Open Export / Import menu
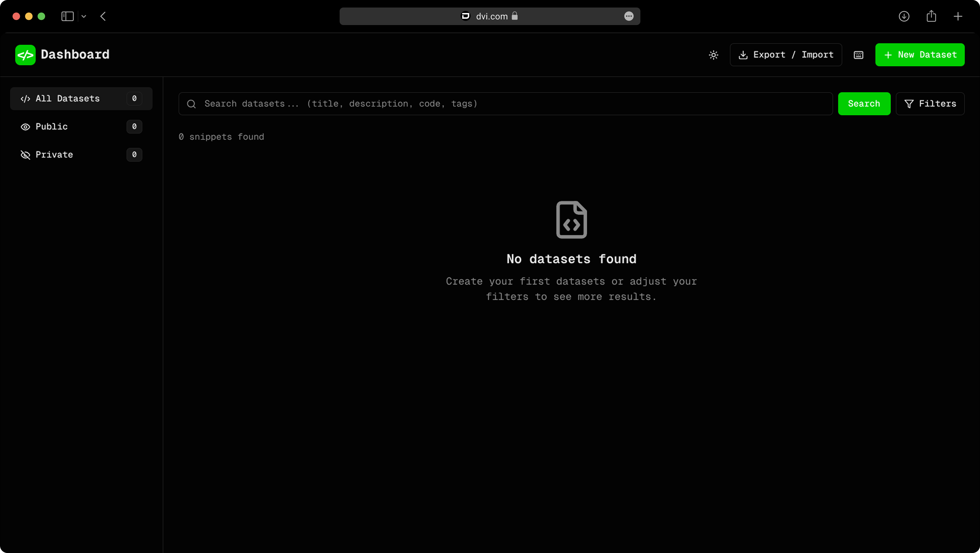 [x=786, y=55]
